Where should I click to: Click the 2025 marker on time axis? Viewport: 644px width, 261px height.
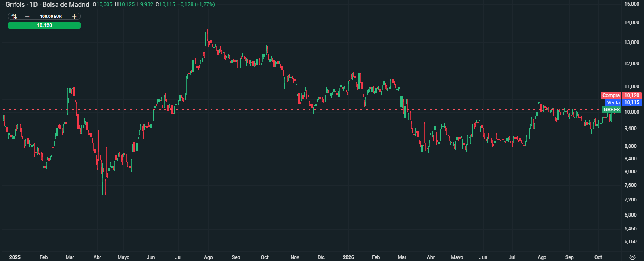15,257
